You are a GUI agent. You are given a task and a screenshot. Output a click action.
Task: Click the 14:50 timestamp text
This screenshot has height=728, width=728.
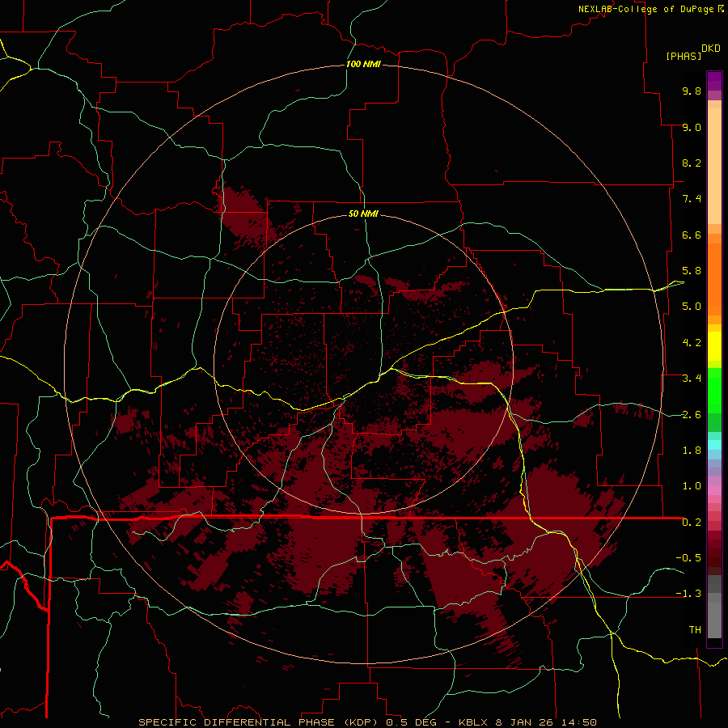coord(578,722)
